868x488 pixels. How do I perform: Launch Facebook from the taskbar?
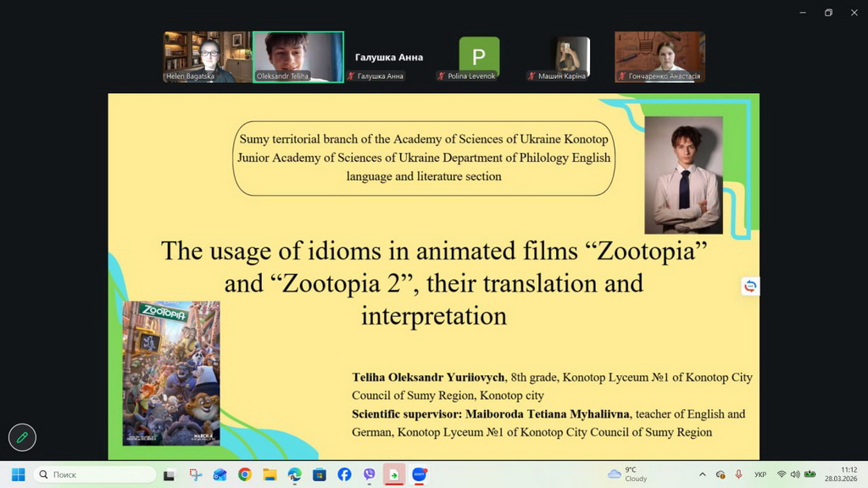point(344,474)
